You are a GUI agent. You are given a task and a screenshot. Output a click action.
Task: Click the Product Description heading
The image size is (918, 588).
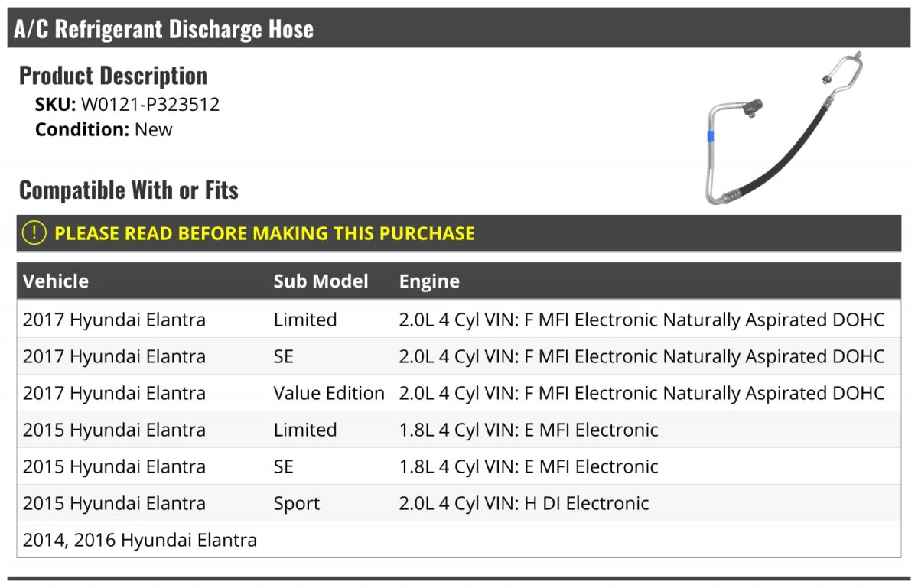(x=113, y=75)
